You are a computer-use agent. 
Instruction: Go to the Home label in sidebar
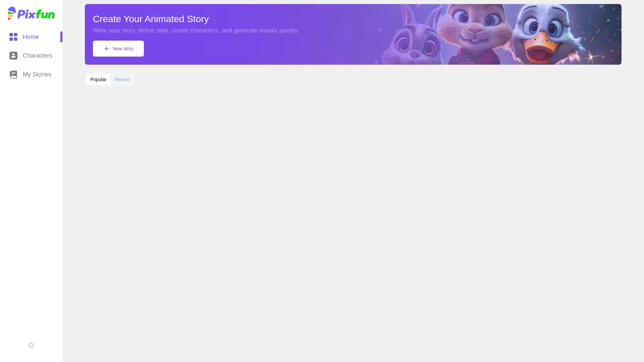31,37
